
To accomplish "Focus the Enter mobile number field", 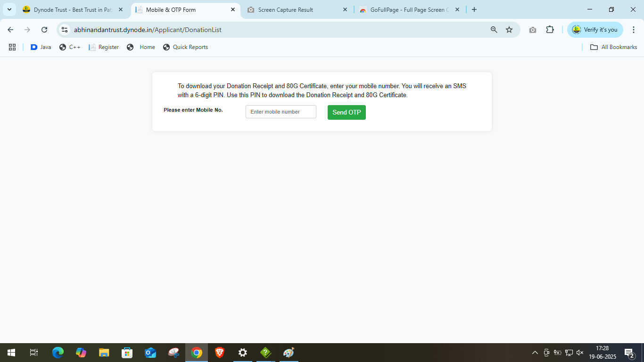I will click(281, 112).
